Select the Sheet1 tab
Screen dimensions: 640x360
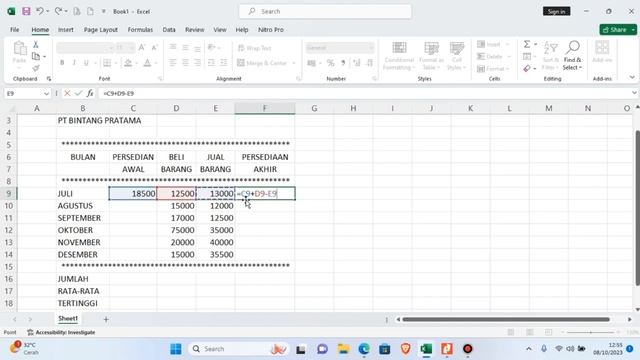tap(68, 318)
